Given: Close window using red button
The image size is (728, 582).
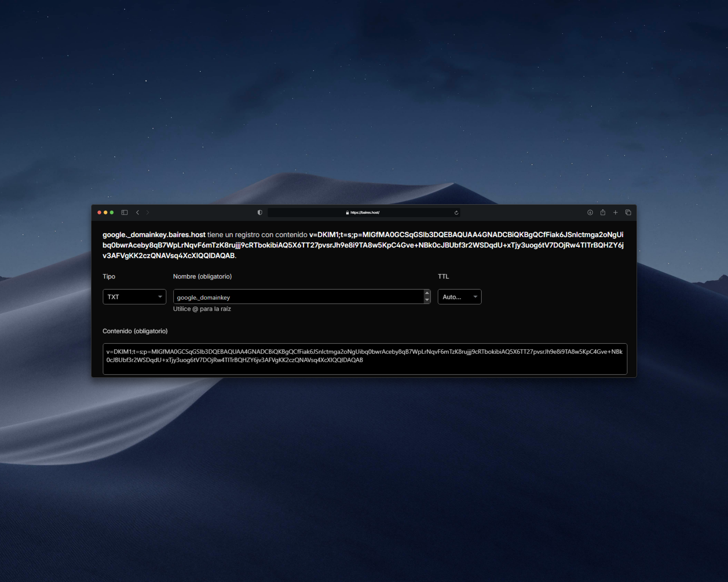Looking at the screenshot, I should (99, 213).
